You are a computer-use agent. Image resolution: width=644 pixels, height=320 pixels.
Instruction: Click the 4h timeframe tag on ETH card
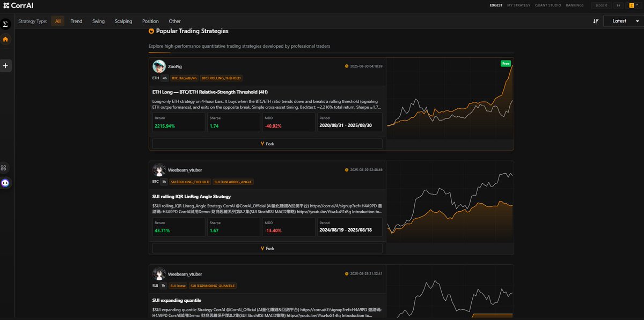click(x=165, y=78)
